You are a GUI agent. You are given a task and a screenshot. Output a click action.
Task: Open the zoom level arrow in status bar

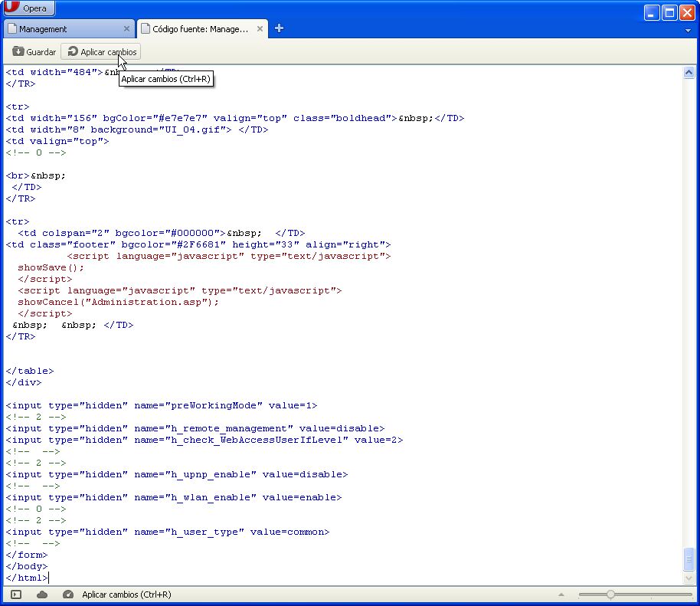(x=561, y=595)
